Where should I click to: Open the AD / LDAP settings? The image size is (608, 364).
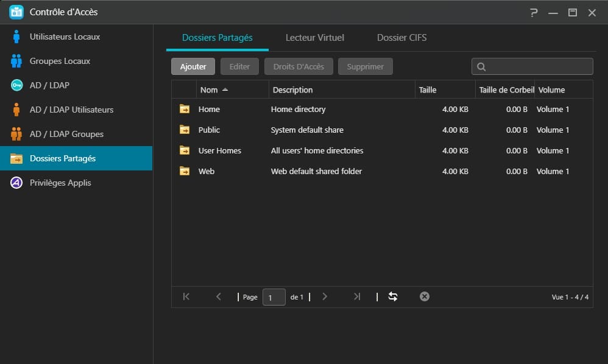tap(49, 85)
